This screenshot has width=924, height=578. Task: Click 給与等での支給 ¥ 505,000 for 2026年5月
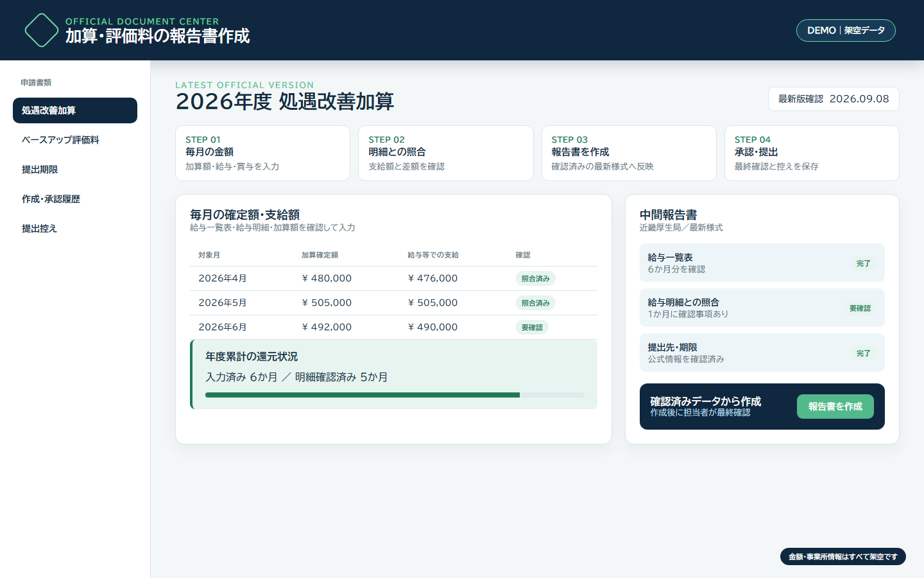tap(432, 302)
